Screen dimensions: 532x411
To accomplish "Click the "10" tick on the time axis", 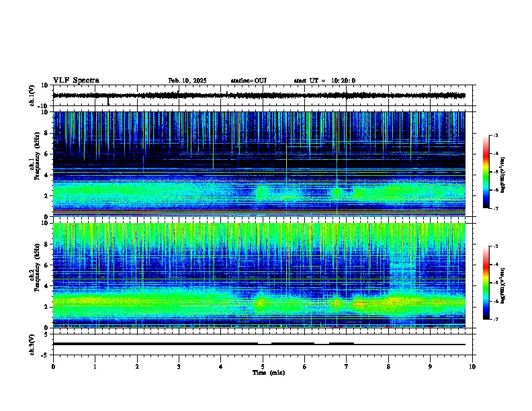I will click(x=472, y=367).
